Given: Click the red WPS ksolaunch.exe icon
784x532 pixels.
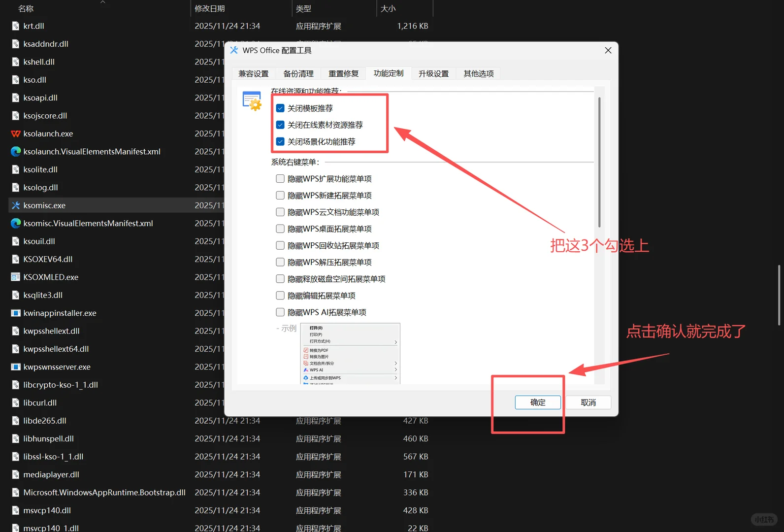Looking at the screenshot, I should point(16,133).
